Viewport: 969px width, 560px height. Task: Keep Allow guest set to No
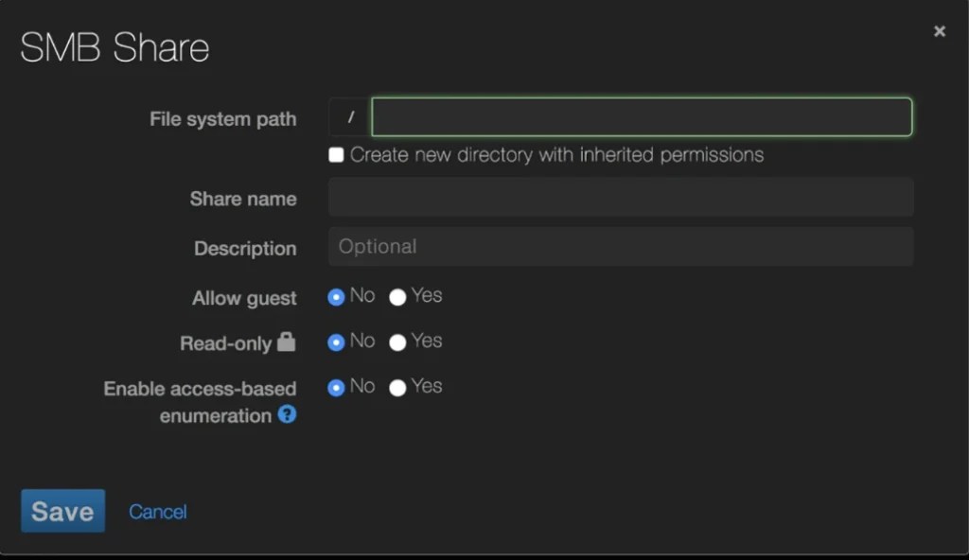tap(336, 296)
